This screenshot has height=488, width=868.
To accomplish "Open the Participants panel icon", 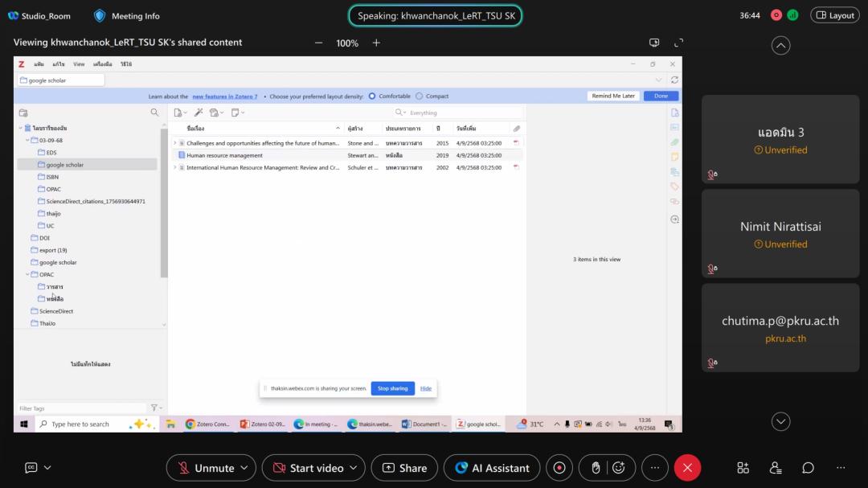I will coord(776,468).
